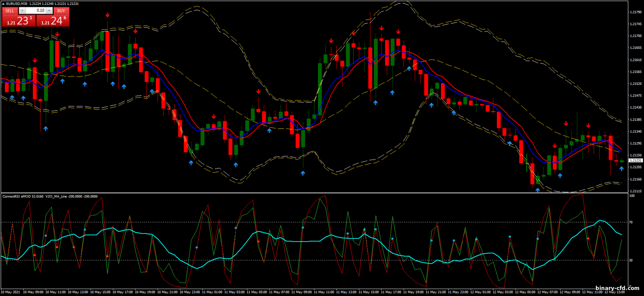Click the 1.21115 price scale label
The height and width of the screenshot is (296, 644).
point(635,191)
